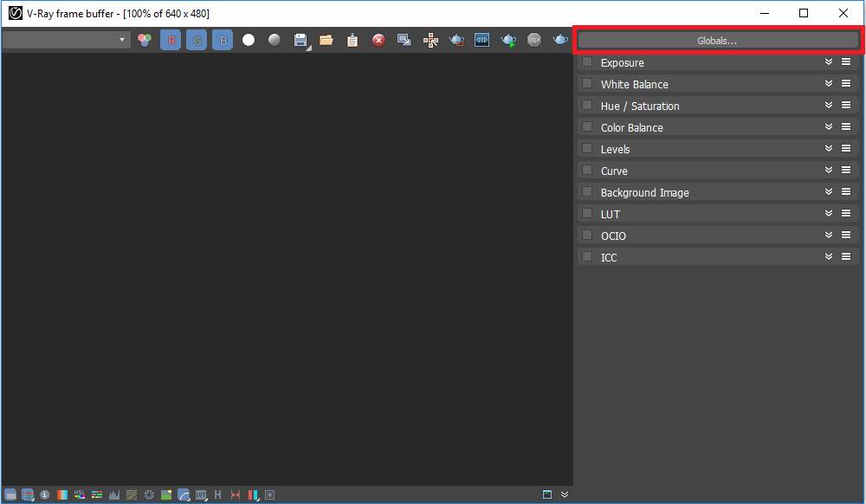Save the current channel image
Viewport: 866px width, 504px height.
point(301,41)
